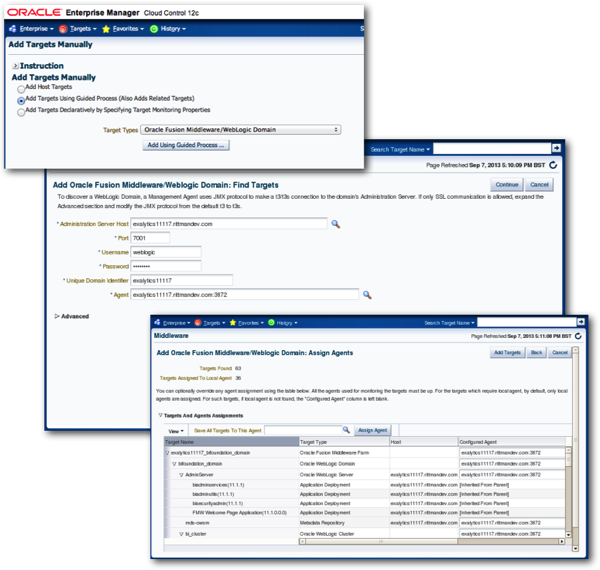The width and height of the screenshot is (600, 570).
Task: Click the Administration Server Host field
Action: click(x=229, y=224)
